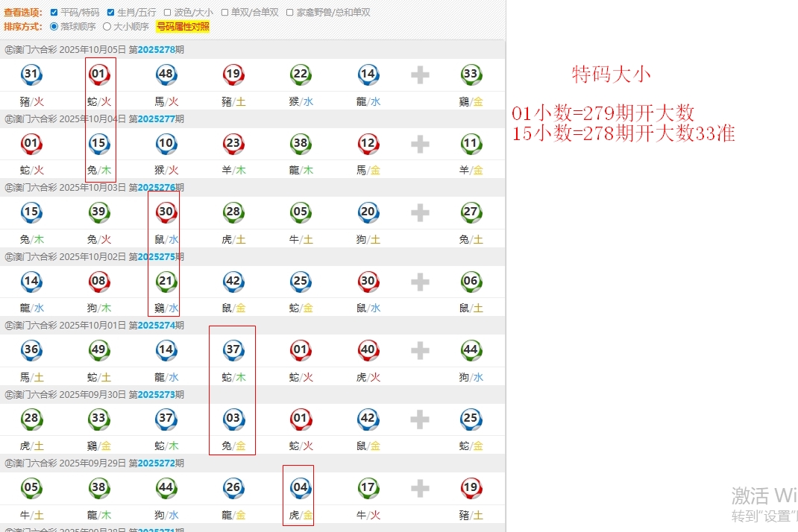Open the period 2025274 link
798x532 pixels.
(156, 326)
